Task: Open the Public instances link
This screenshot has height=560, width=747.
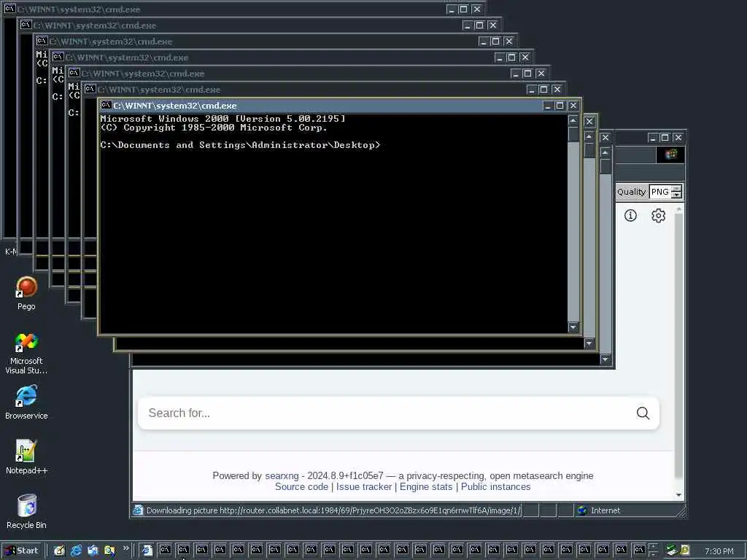Action: [x=495, y=486]
